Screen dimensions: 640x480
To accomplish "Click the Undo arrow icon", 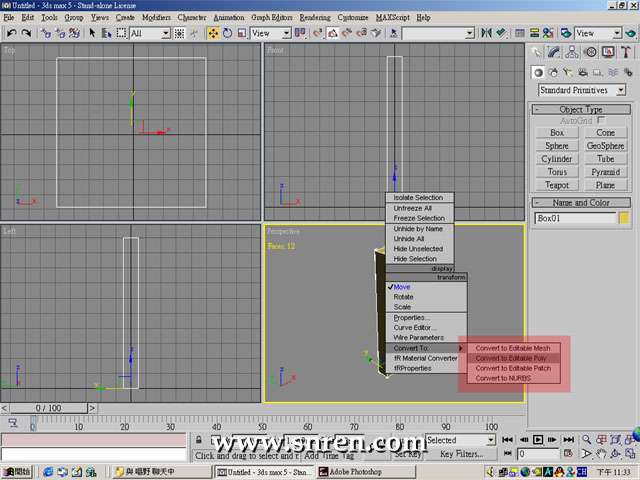I will click(11, 33).
